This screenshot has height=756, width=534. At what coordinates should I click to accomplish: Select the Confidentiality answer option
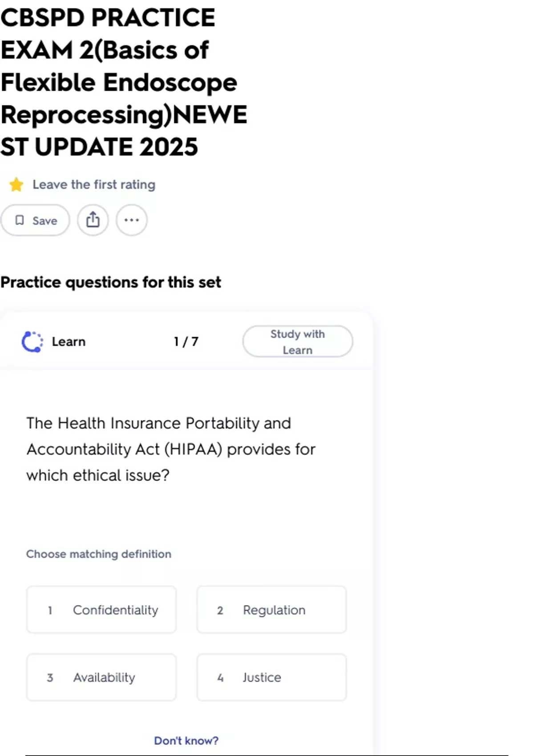[x=101, y=610]
